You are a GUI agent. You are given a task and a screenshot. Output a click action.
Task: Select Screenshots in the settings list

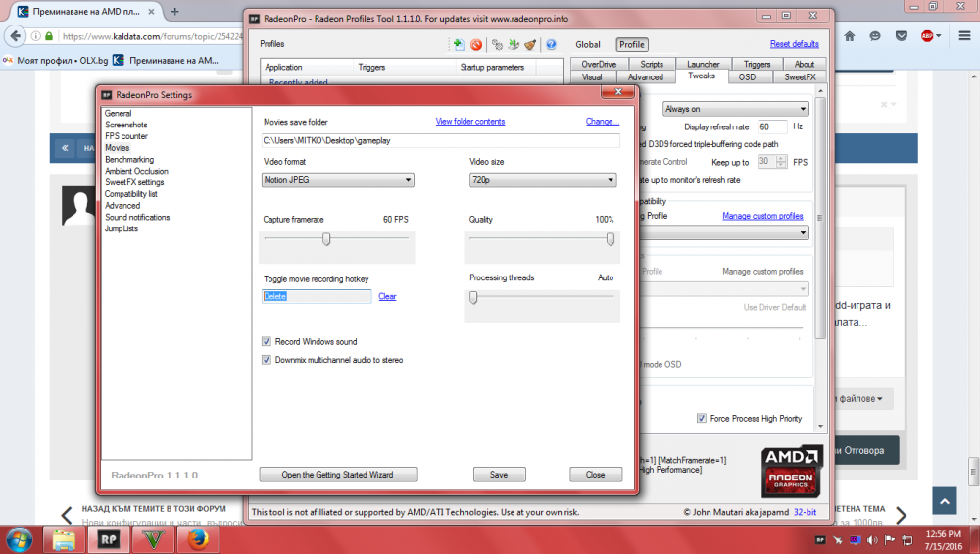126,125
